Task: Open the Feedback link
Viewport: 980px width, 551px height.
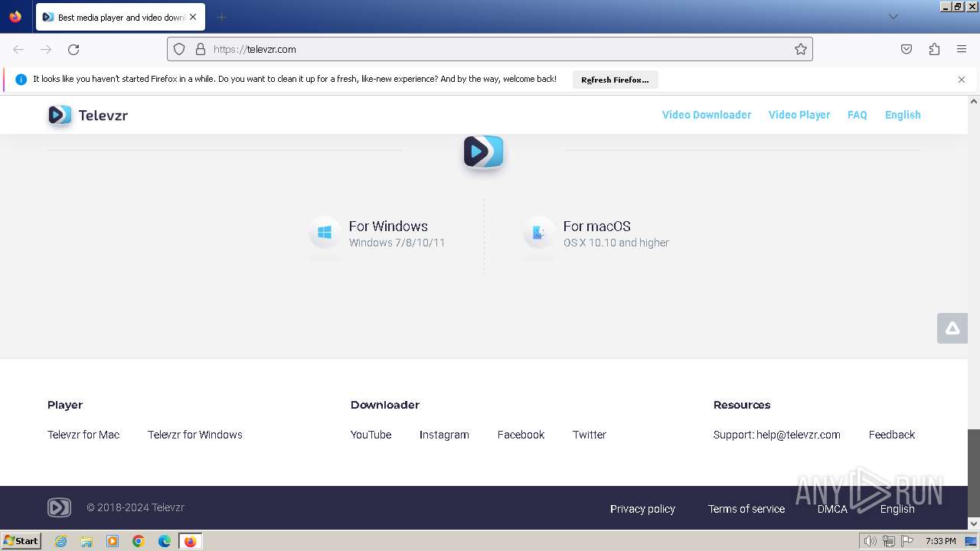Action: (x=892, y=435)
